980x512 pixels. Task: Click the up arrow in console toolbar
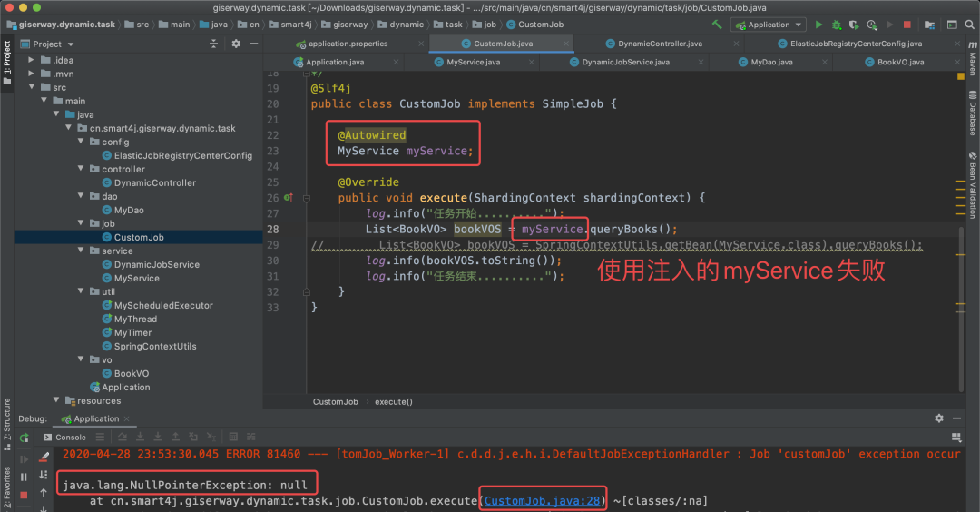(44, 493)
